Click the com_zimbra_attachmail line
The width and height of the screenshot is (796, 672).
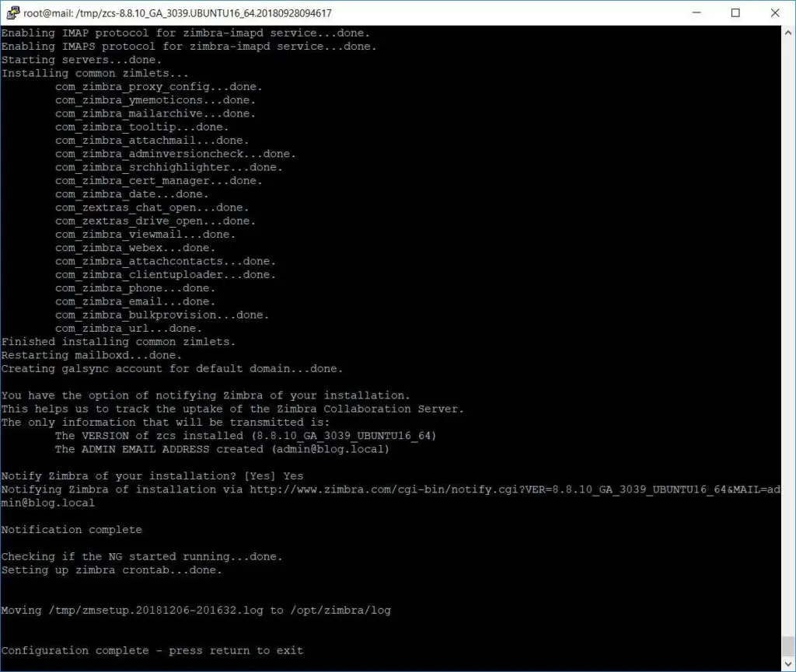pos(152,141)
